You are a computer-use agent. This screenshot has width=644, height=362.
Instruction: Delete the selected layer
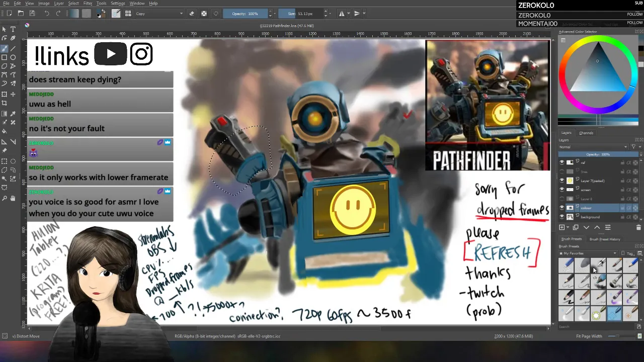point(638,227)
